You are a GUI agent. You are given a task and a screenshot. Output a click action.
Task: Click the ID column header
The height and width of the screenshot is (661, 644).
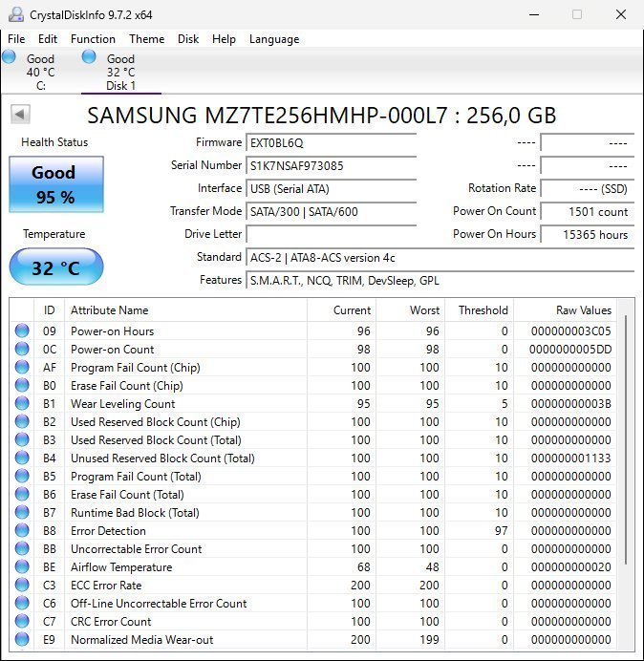50,310
